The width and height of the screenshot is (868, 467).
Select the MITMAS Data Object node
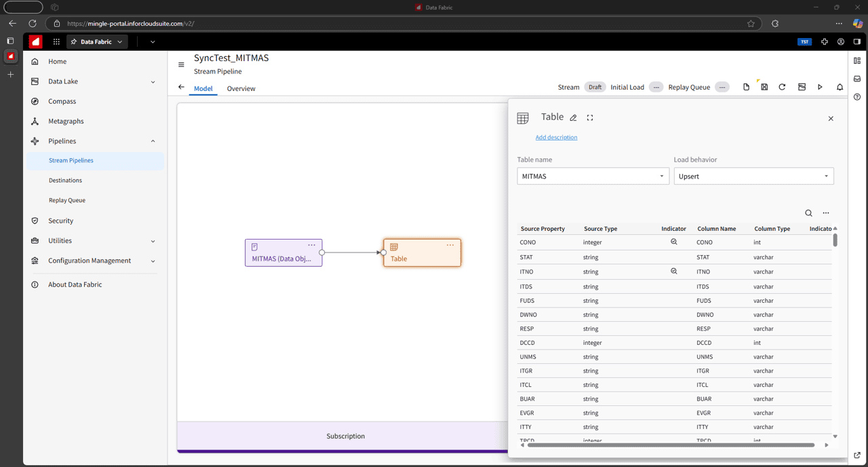pos(283,253)
